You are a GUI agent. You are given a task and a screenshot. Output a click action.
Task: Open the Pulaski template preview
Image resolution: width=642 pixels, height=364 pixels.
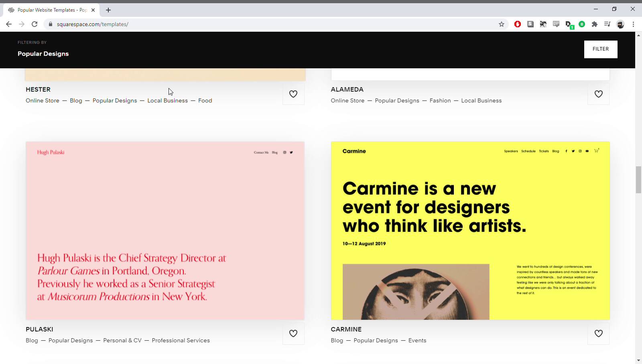[165, 231]
